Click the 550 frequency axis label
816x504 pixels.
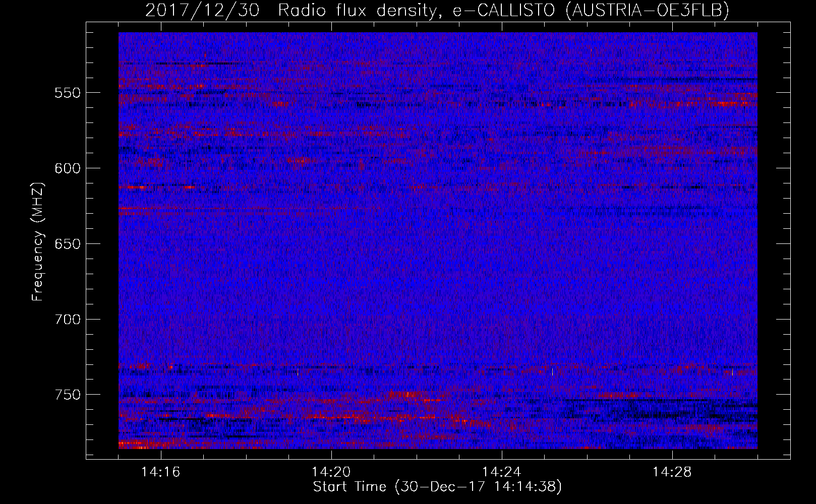coord(68,93)
